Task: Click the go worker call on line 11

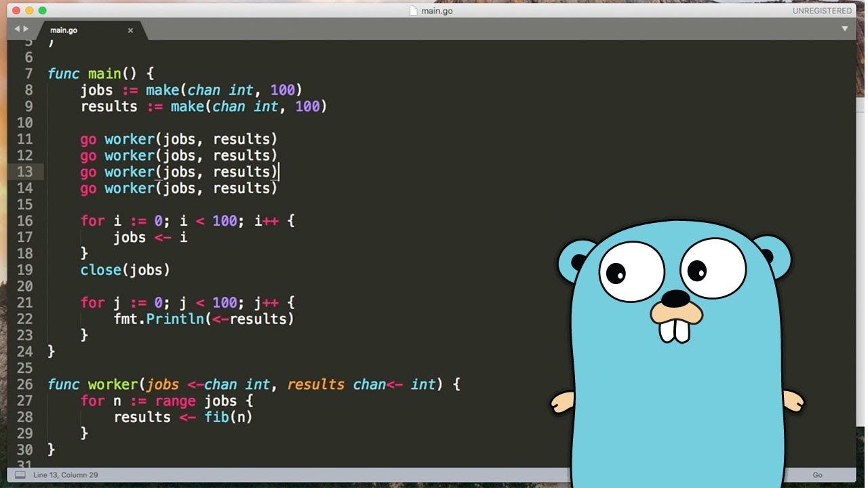Action: (x=179, y=139)
